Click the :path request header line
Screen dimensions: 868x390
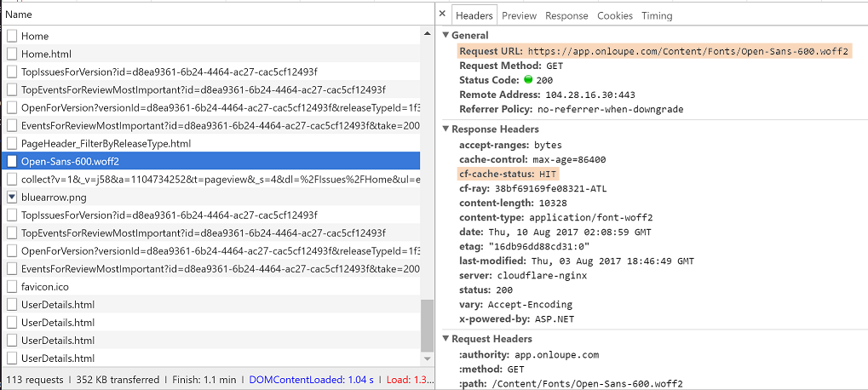[x=570, y=383]
